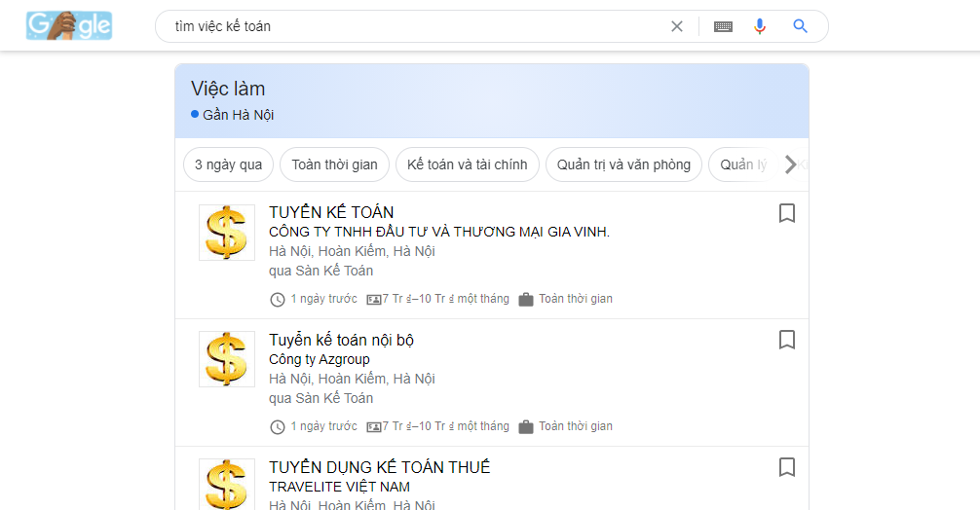Start voice search with microphone icon
Image resolution: width=980 pixels, height=510 pixels.
tap(760, 26)
